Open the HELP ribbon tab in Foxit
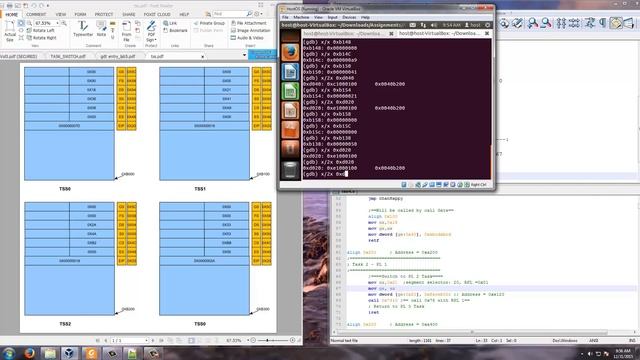 click(184, 14)
